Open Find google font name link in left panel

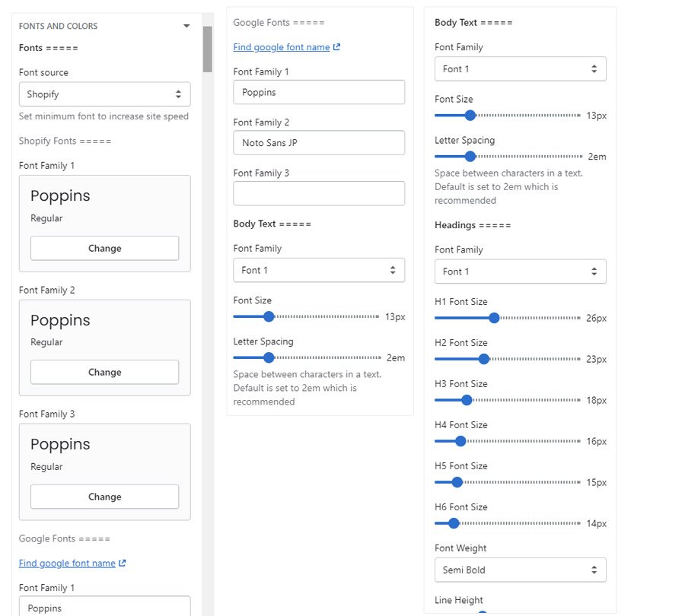[67, 564]
